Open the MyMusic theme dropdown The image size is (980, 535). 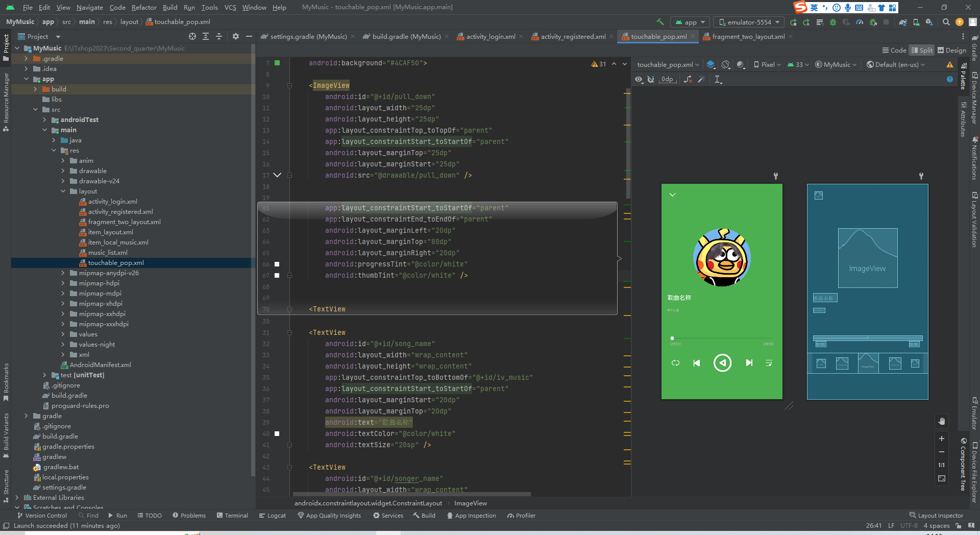[836, 64]
